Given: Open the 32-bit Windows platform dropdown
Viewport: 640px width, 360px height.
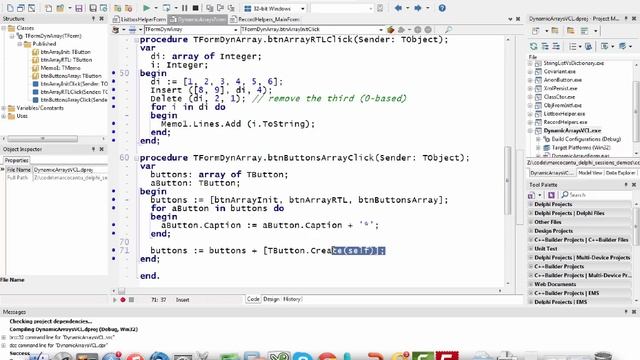Looking at the screenshot, I should tap(302, 8).
